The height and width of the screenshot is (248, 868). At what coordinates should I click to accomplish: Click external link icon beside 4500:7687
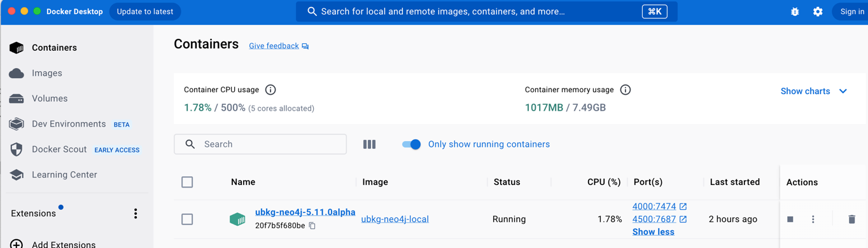click(683, 219)
